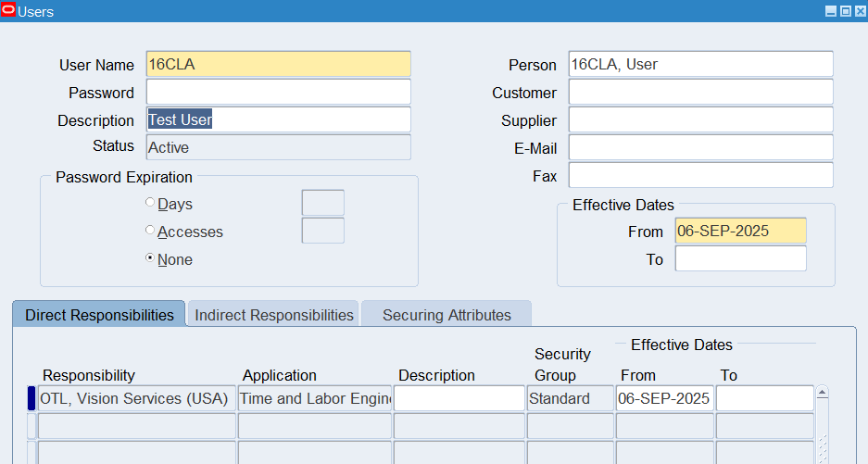
Task: Open the Securing Attributes tab
Action: 447,315
